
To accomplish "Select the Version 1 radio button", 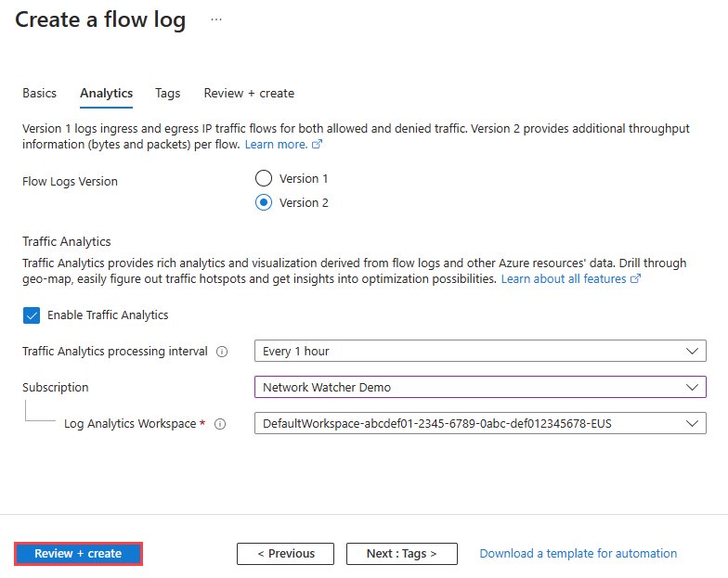I will (264, 178).
